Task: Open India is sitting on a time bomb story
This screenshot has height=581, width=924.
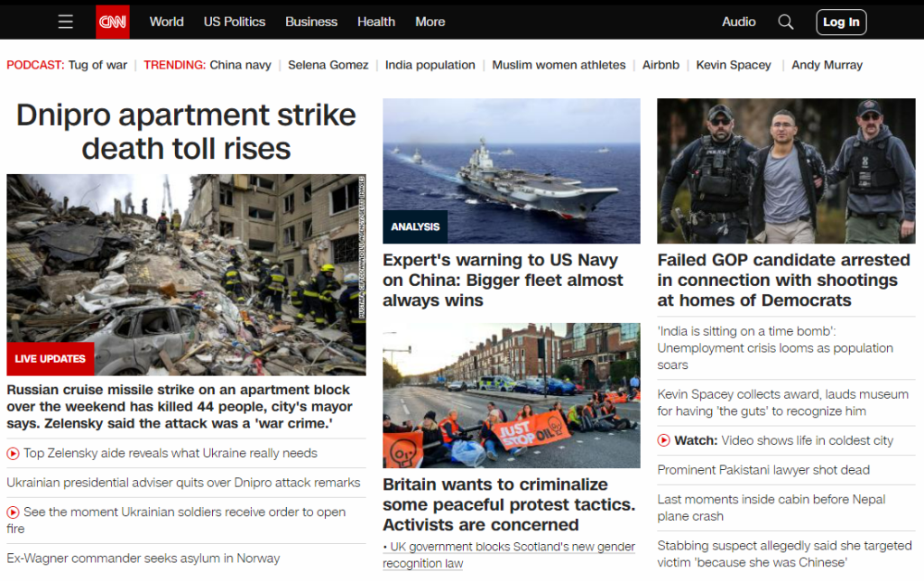Action: click(x=775, y=348)
